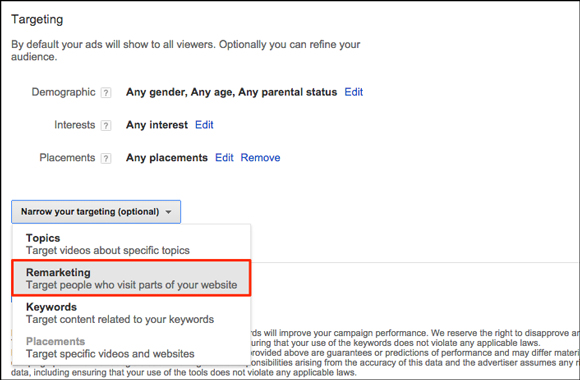Image resolution: width=580 pixels, height=380 pixels.
Task: Choose Topics from the targeting menu
Action: (x=131, y=244)
